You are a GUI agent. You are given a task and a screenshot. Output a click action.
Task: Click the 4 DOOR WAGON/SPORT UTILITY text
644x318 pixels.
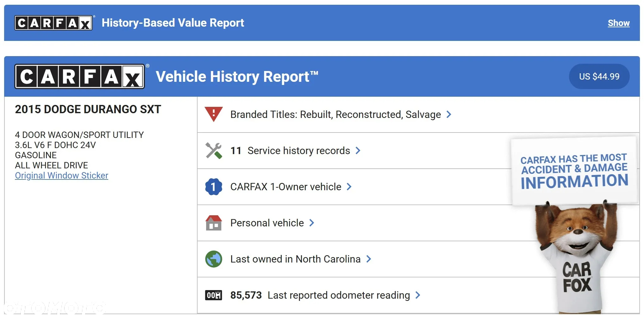click(x=79, y=135)
